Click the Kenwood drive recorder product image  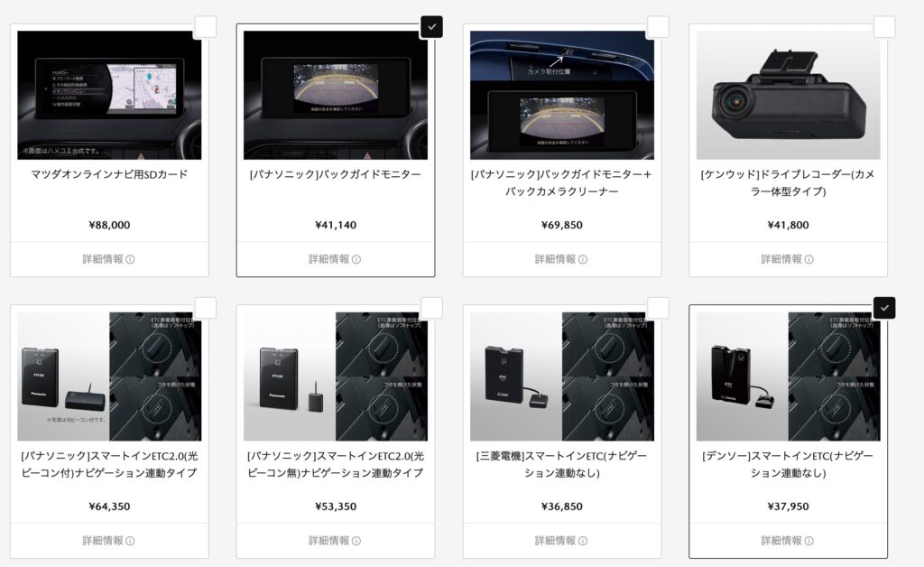click(x=788, y=95)
